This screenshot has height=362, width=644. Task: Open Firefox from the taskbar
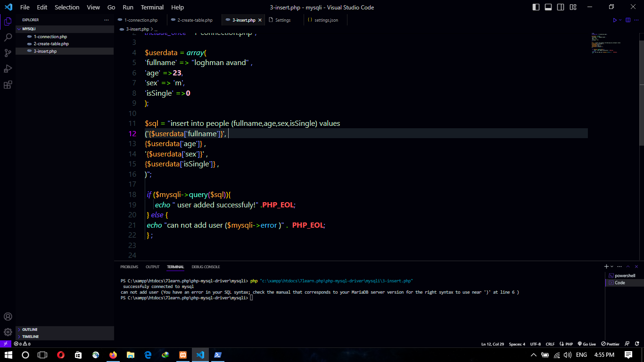[x=113, y=355]
